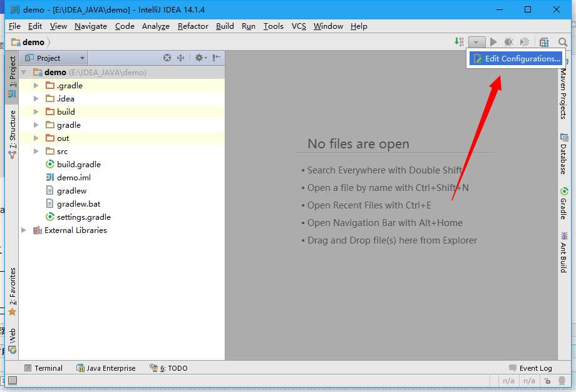
Task: Expand the build folder
Action: click(36, 111)
